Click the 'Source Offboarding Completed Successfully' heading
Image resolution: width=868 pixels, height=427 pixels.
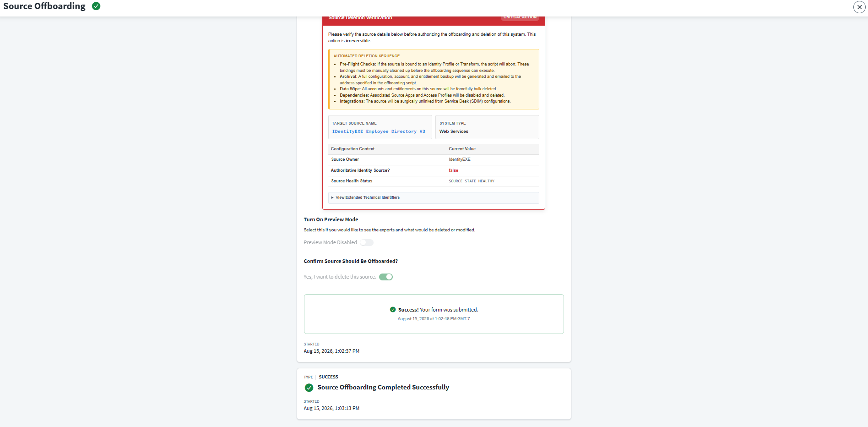[x=383, y=388]
